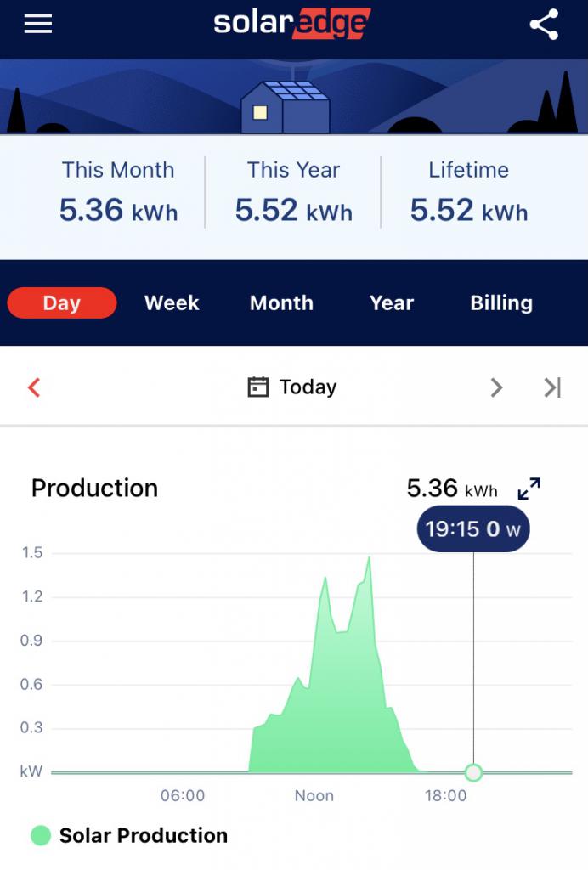The width and height of the screenshot is (588, 870).
Task: Tap the 1.5 kW axis label
Action: point(32,552)
